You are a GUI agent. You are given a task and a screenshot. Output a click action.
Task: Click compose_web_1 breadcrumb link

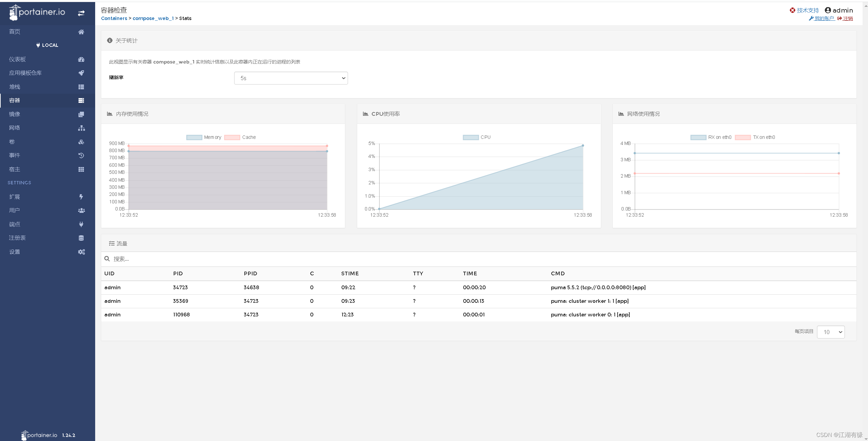point(153,18)
